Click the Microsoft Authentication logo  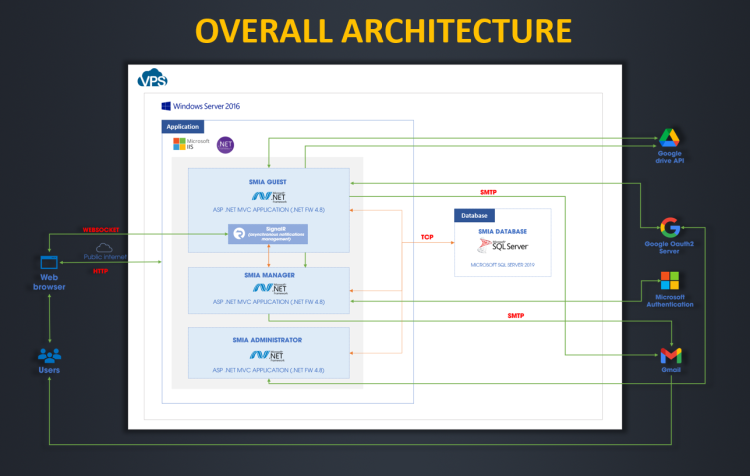[x=669, y=281]
